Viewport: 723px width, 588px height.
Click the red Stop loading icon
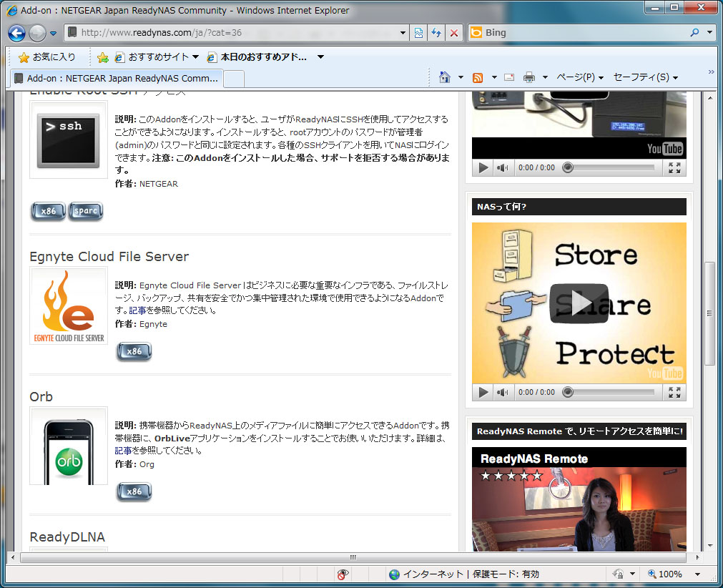(453, 33)
